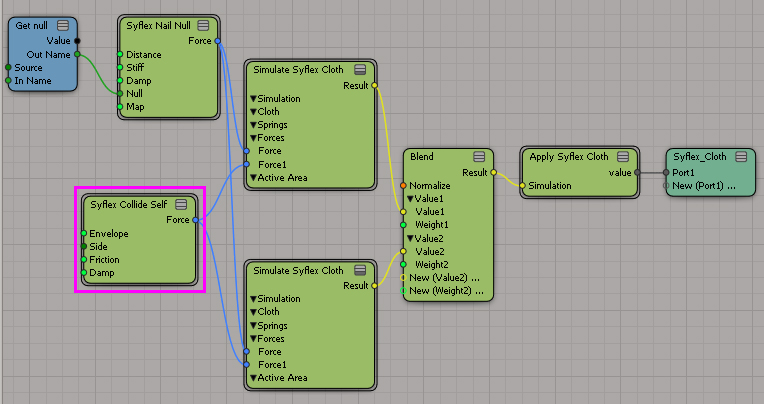Expand Cloth group in Simulate node wired to Value2
The image size is (764, 404).
(253, 312)
